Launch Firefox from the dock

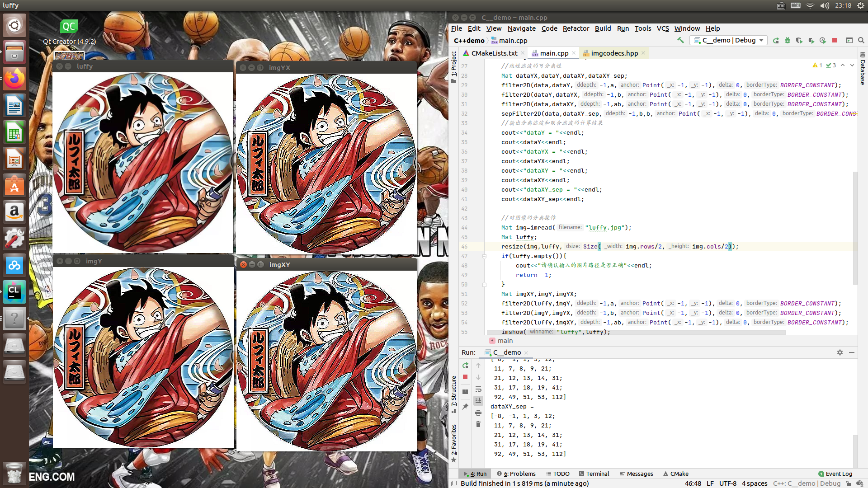[14, 79]
